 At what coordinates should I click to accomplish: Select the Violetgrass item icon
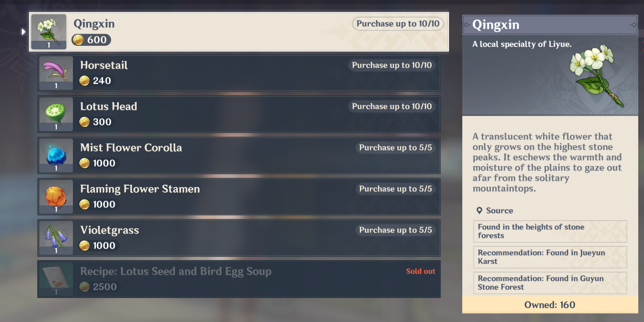click(56, 236)
